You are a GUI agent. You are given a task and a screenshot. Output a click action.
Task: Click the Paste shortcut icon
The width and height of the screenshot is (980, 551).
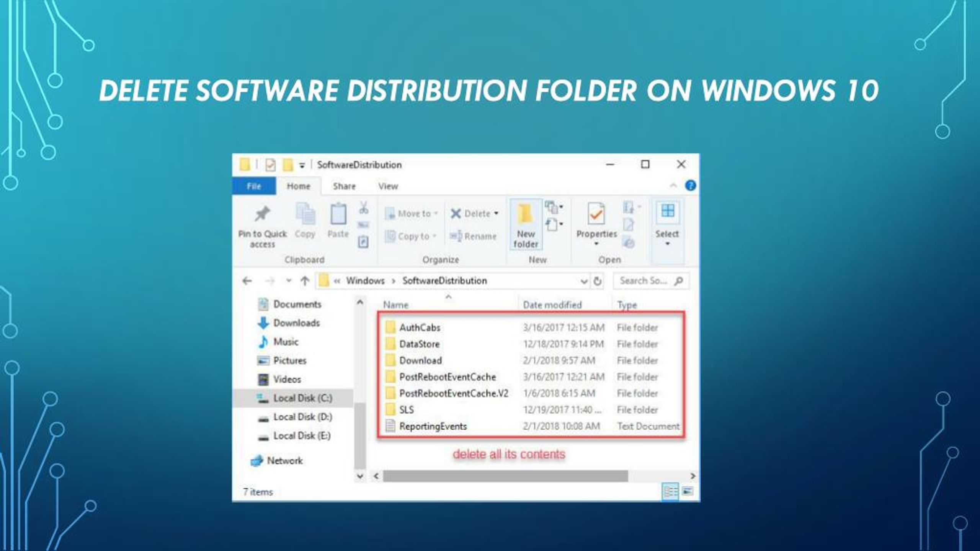click(363, 242)
